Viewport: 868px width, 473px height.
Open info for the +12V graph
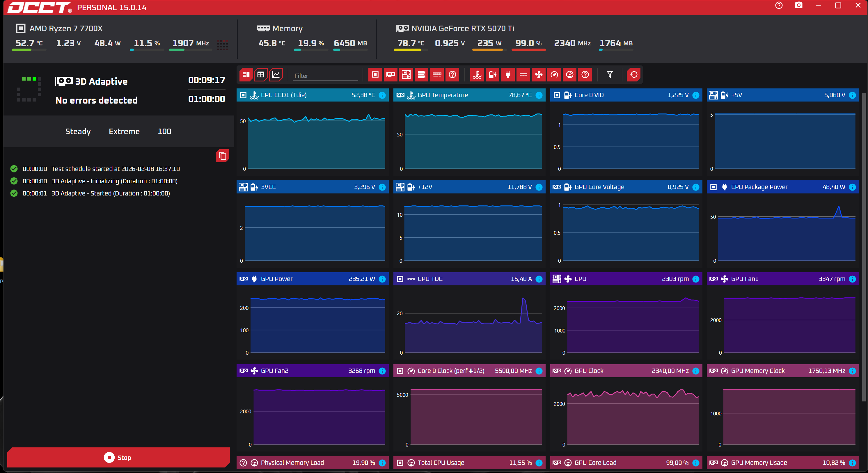coord(539,187)
